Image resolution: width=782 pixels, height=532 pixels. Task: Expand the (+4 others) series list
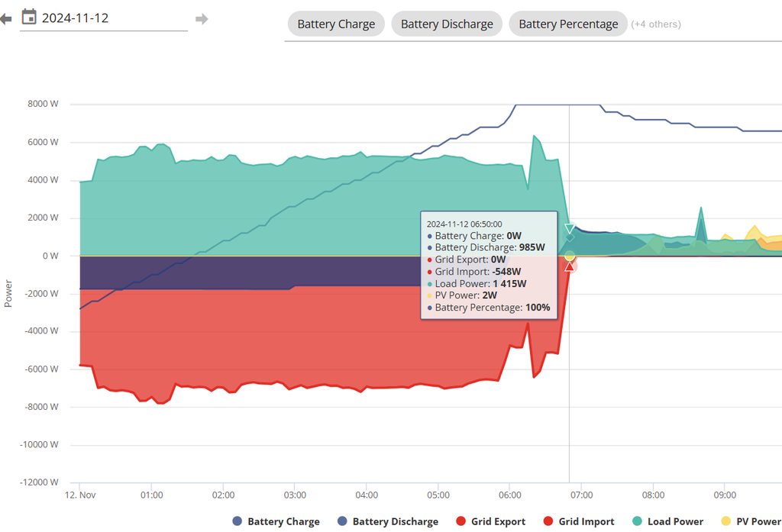click(x=655, y=24)
